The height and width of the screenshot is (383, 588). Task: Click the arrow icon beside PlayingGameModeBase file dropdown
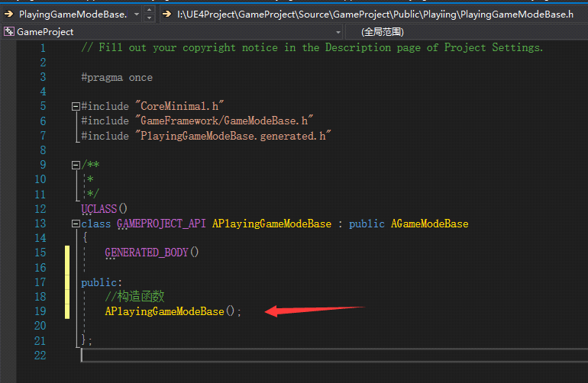point(8,14)
